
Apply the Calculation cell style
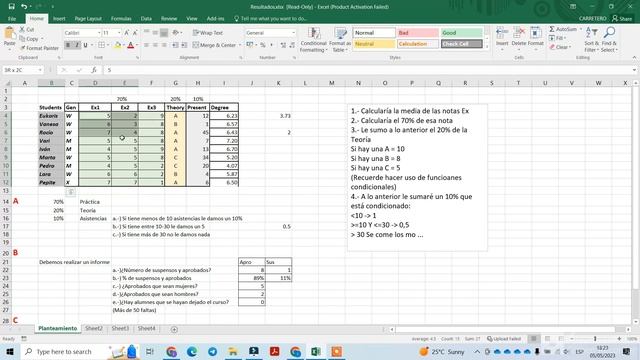418,44
